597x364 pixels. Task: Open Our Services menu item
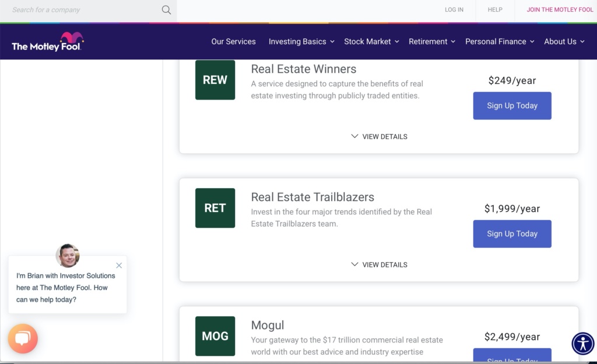point(233,41)
